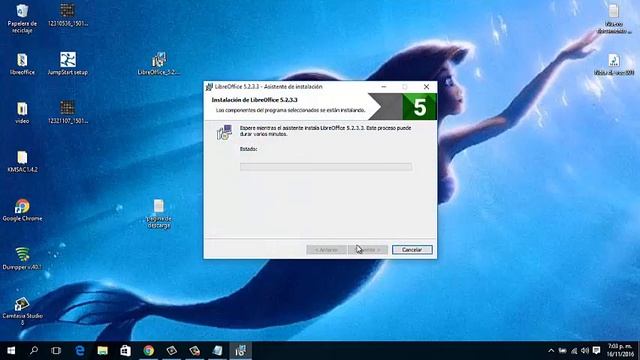Open the Windows Start menu
640x360 pixels.
(x=11, y=351)
